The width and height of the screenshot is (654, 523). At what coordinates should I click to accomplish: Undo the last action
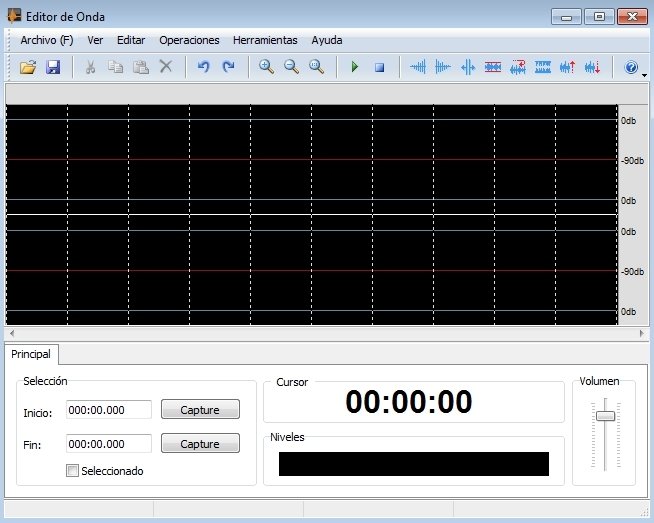203,67
